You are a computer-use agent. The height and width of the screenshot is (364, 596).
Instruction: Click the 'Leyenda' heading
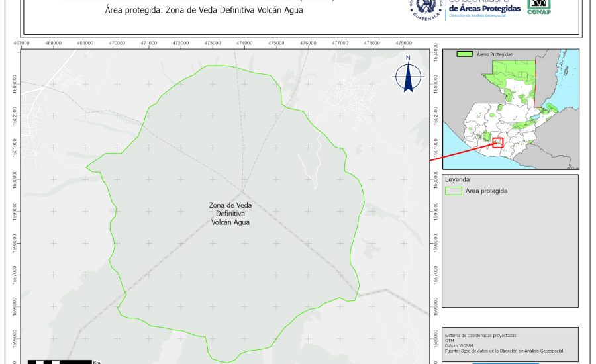pyautogui.click(x=457, y=179)
